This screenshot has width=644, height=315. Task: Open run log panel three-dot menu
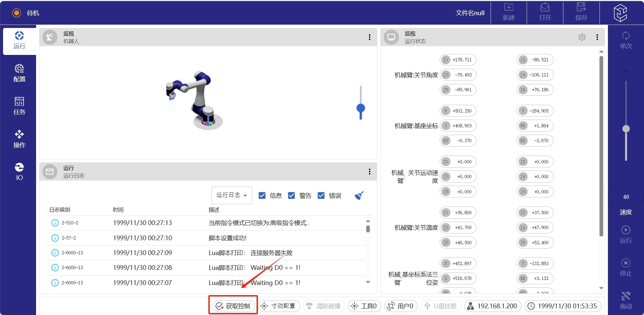[x=370, y=171]
